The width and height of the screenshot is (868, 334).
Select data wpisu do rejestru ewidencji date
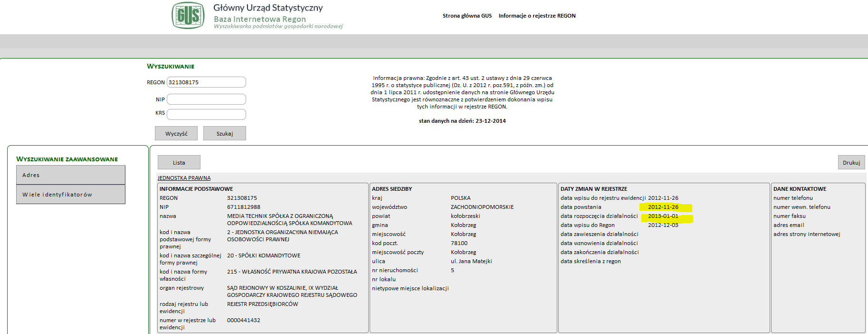pos(663,198)
